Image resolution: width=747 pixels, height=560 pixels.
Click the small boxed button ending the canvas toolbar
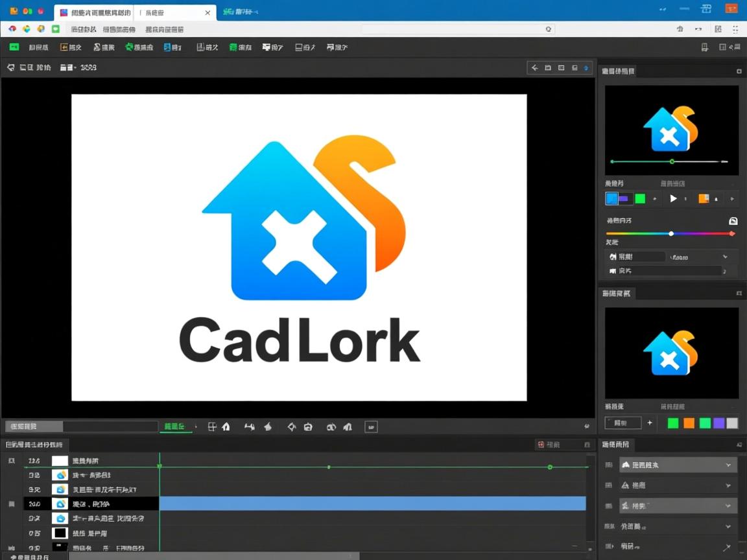click(371, 426)
